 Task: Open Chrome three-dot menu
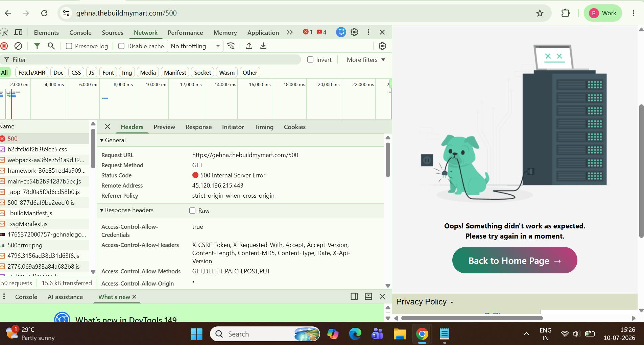click(634, 13)
